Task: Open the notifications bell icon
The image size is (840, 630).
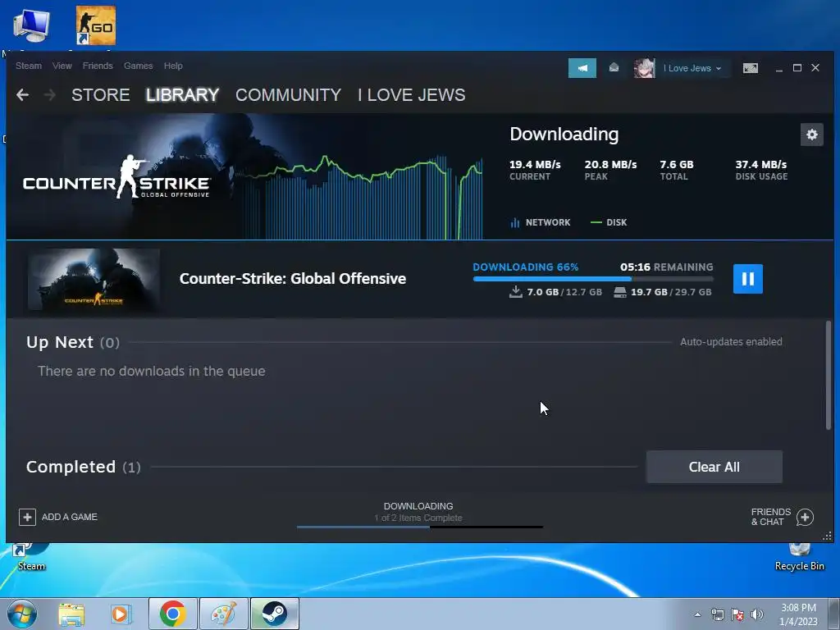Action: click(614, 68)
